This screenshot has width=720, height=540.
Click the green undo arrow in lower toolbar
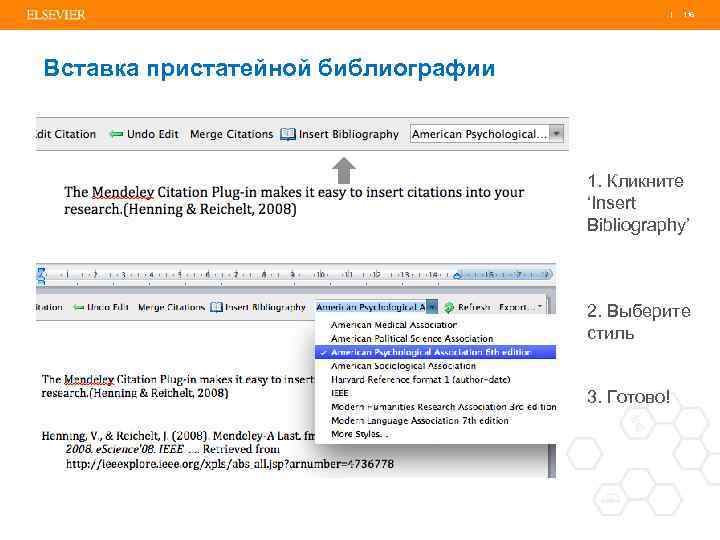(x=79, y=307)
